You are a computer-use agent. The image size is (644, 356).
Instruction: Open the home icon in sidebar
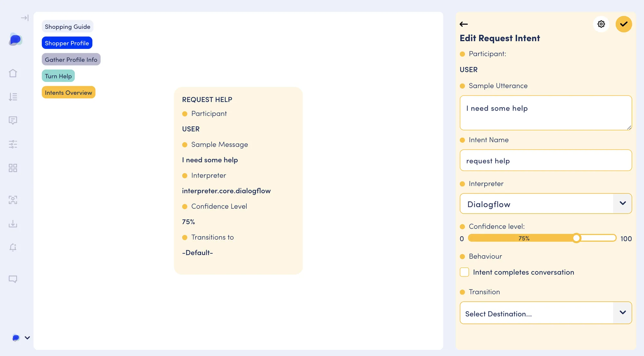click(x=13, y=73)
